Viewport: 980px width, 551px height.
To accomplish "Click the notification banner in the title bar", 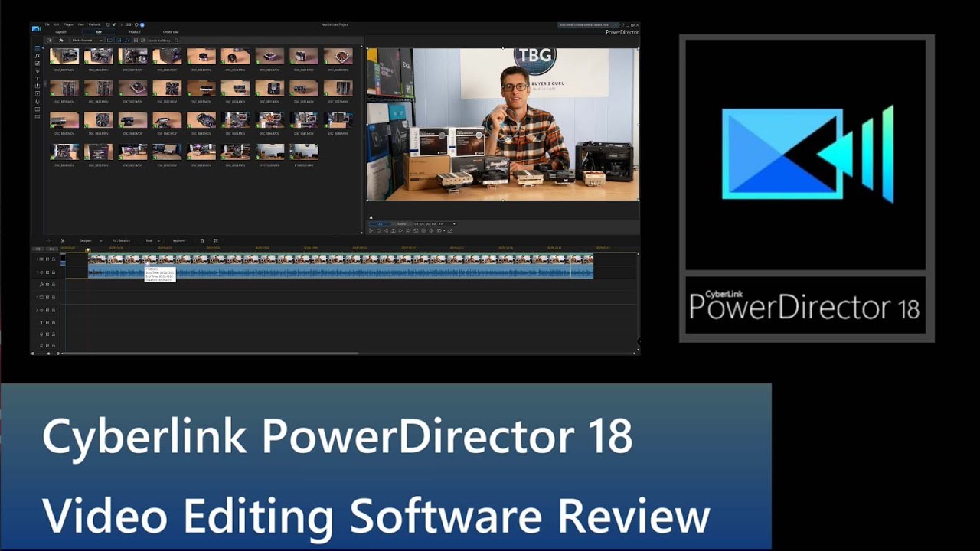I will [x=590, y=24].
